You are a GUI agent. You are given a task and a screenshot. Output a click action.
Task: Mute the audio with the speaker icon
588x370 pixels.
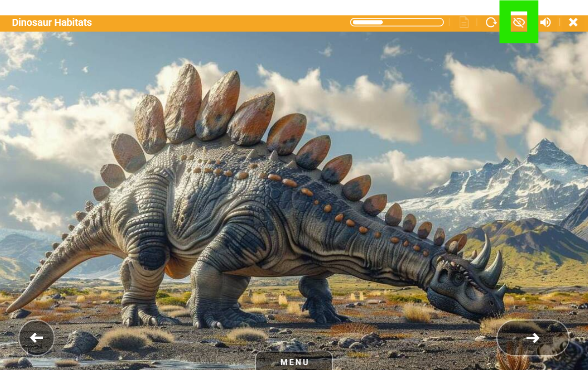[546, 22]
